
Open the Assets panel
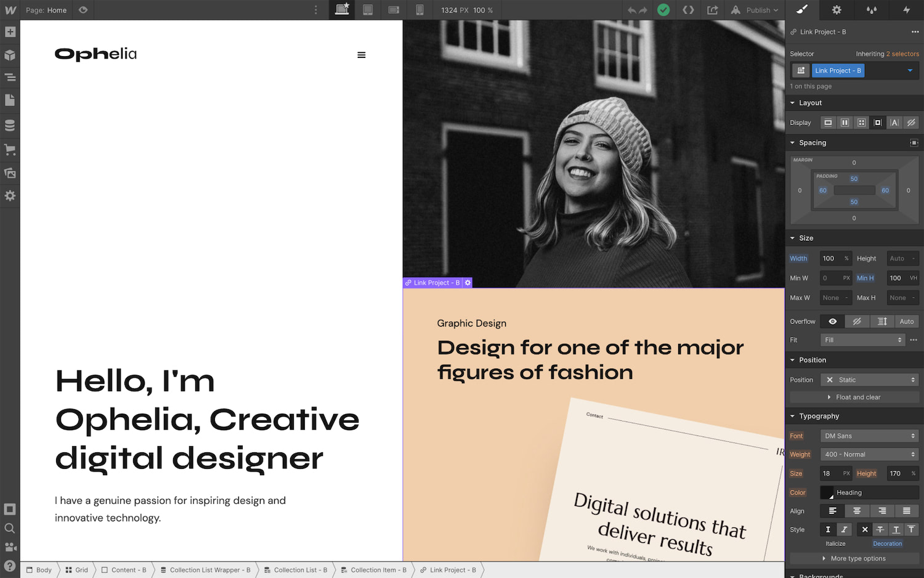coord(10,173)
